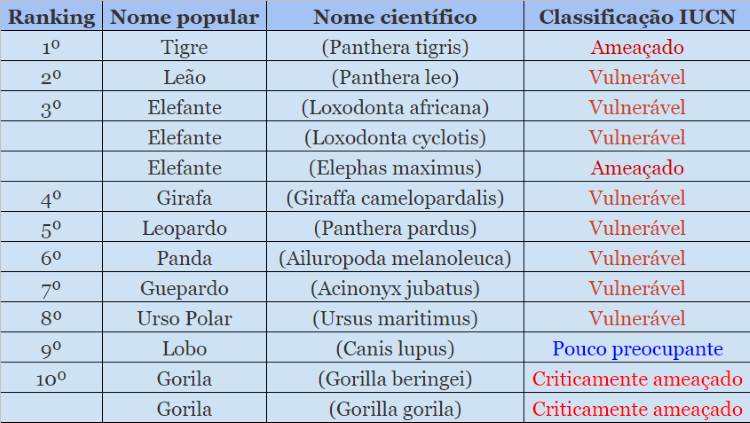Image resolution: width=750 pixels, height=423 pixels.
Task: Select the "(Ailuropoda melanoleuca)" cell
Action: [x=394, y=258]
